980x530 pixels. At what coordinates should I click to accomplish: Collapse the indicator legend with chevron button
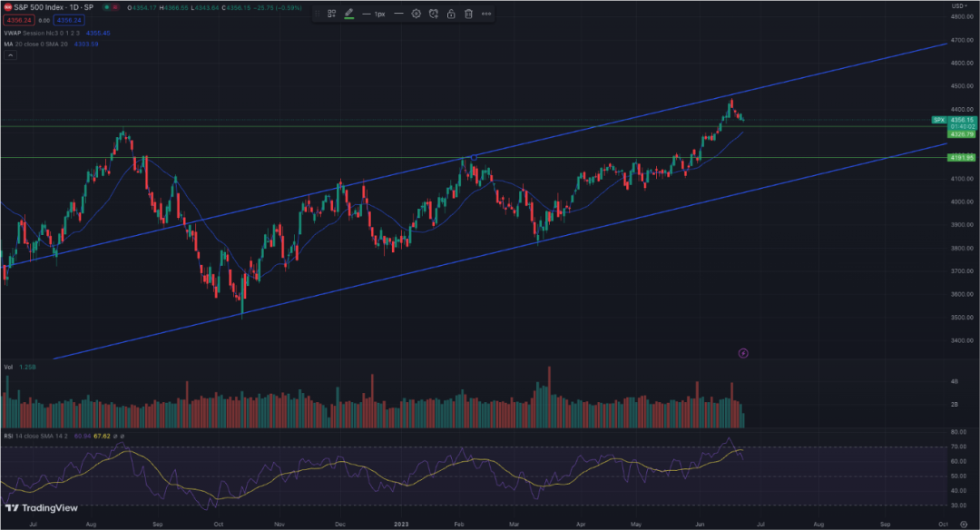[x=9, y=55]
